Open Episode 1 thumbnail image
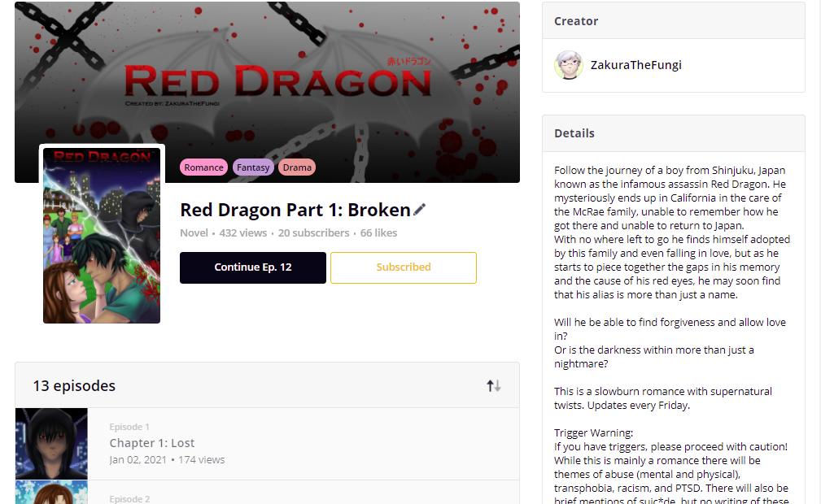Screen dimensions: 821x504 (x=51, y=444)
